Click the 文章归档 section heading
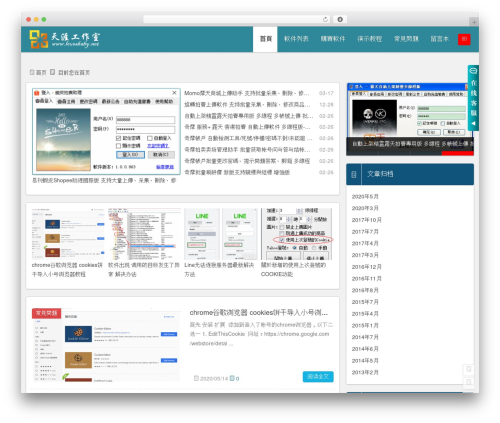This screenshot has height=423, width=500. (x=380, y=174)
